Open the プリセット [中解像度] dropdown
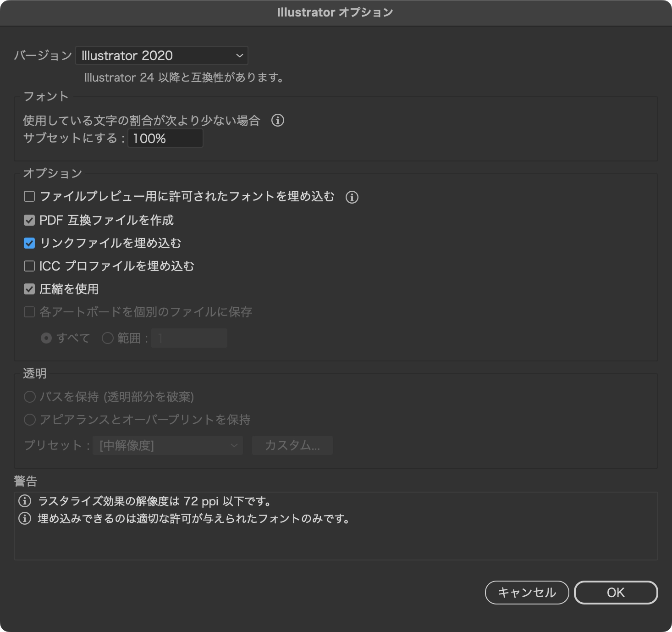This screenshot has height=632, width=672. tap(168, 445)
